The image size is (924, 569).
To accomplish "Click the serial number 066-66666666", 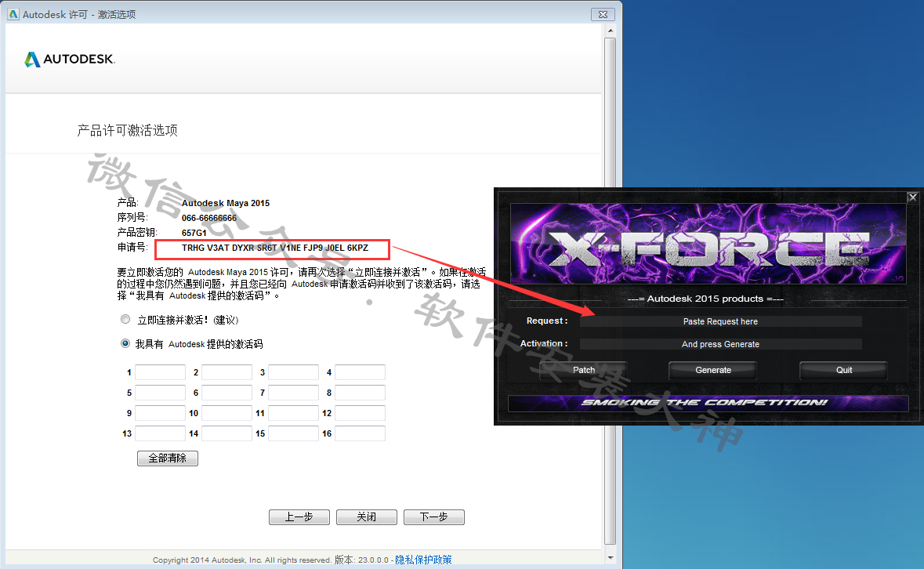I will pyautogui.click(x=209, y=218).
